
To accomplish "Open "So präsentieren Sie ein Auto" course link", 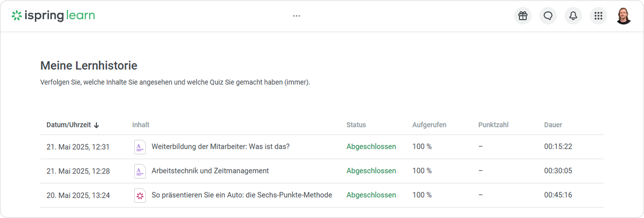I will click(x=242, y=195).
